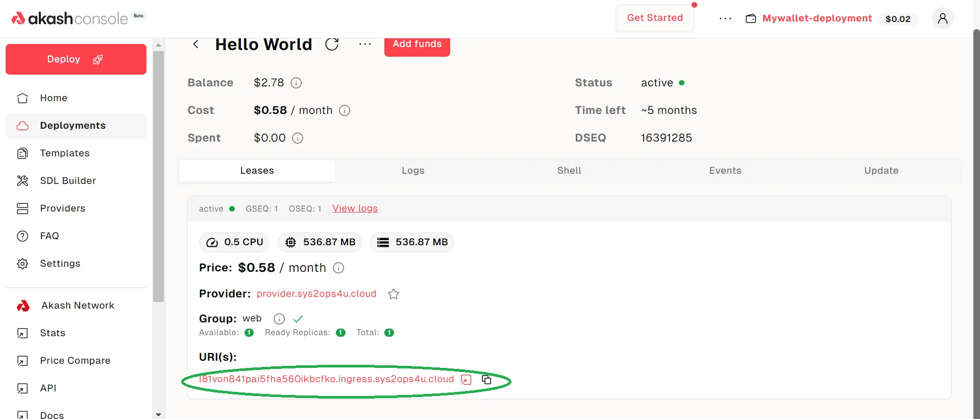
Task: Click the Spent info icon
Action: click(298, 138)
